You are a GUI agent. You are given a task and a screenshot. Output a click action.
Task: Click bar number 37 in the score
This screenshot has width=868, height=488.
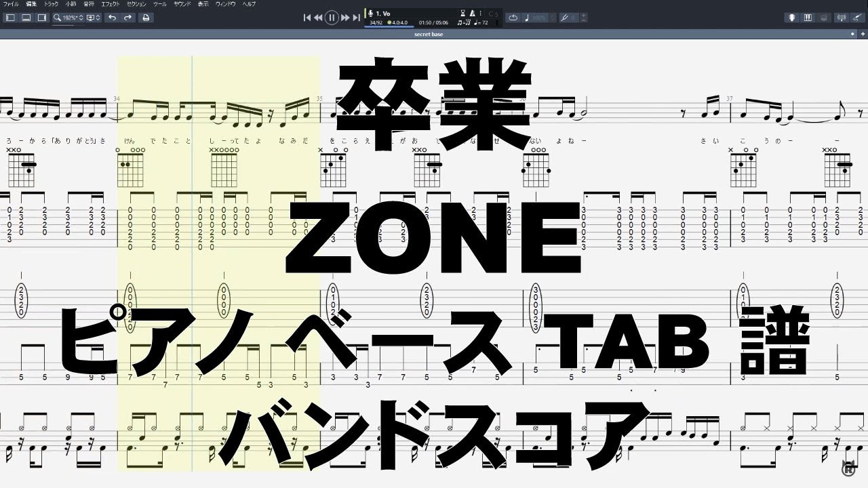(x=729, y=98)
